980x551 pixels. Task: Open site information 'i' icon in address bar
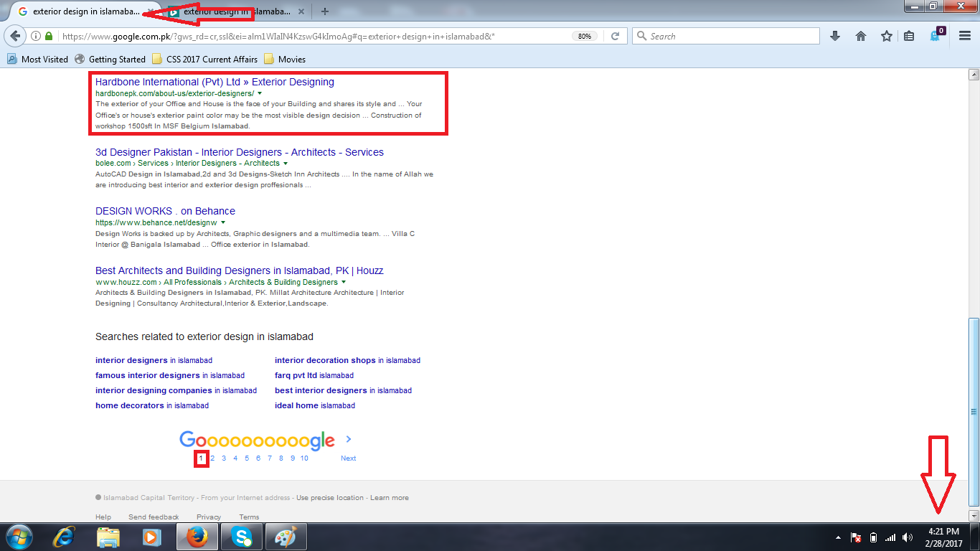tap(36, 36)
